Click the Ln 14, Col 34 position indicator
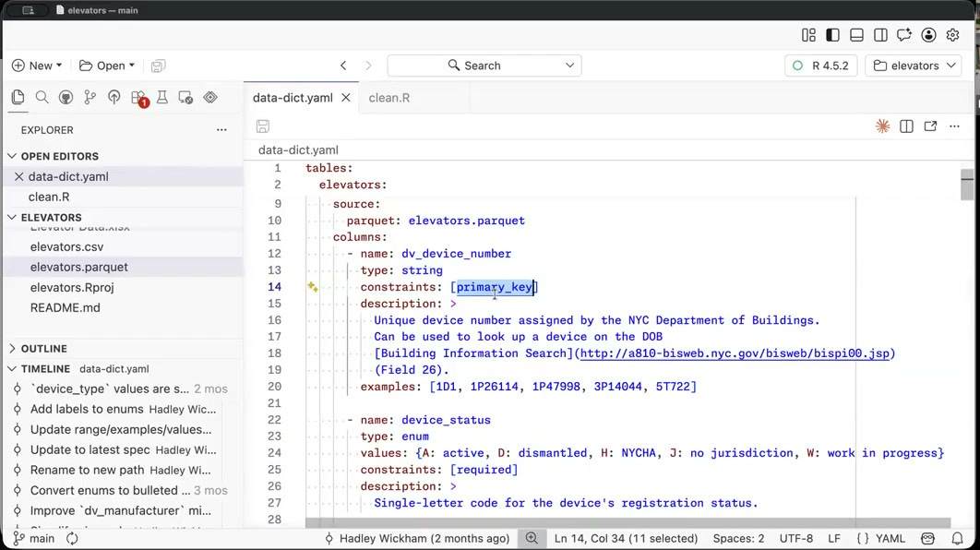 pyautogui.click(x=626, y=538)
